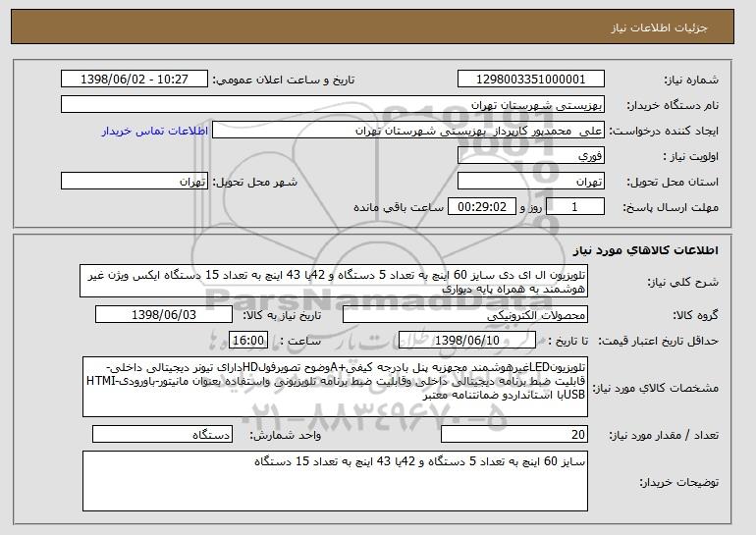Click the label واحد شمارش
Viewport: 756px width, 535px height.
coord(285,435)
